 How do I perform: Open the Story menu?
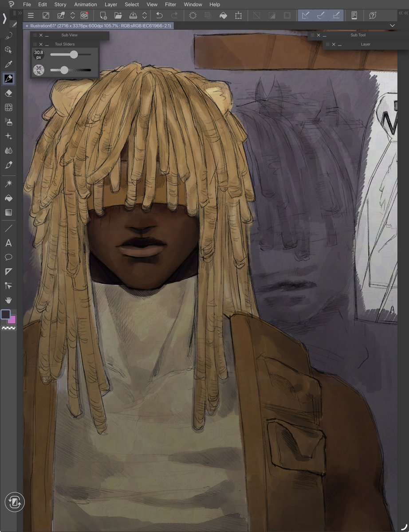[x=60, y=4]
